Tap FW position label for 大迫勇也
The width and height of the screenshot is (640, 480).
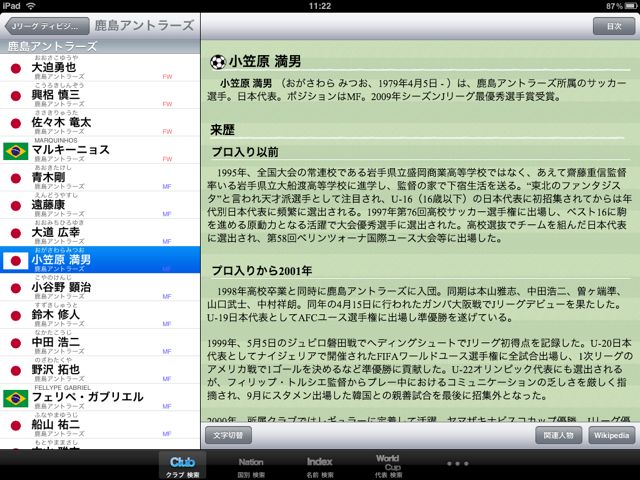click(x=167, y=77)
